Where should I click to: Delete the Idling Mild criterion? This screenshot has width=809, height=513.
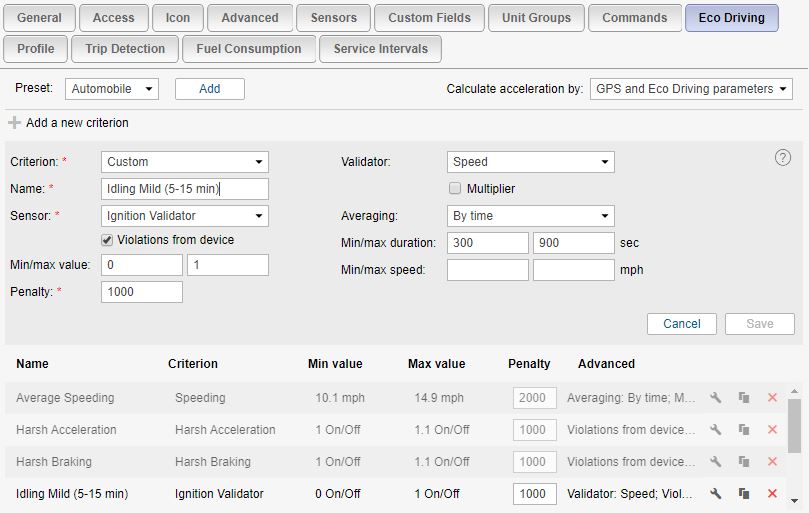coord(772,494)
